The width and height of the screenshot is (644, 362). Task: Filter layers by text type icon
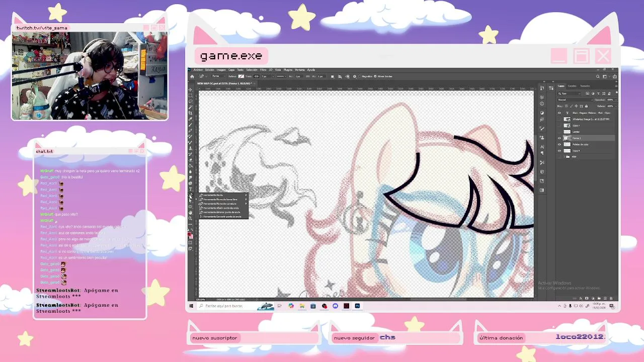[598, 94]
